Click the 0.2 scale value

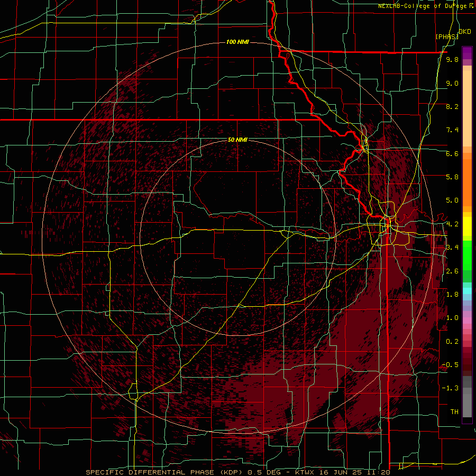point(452,342)
